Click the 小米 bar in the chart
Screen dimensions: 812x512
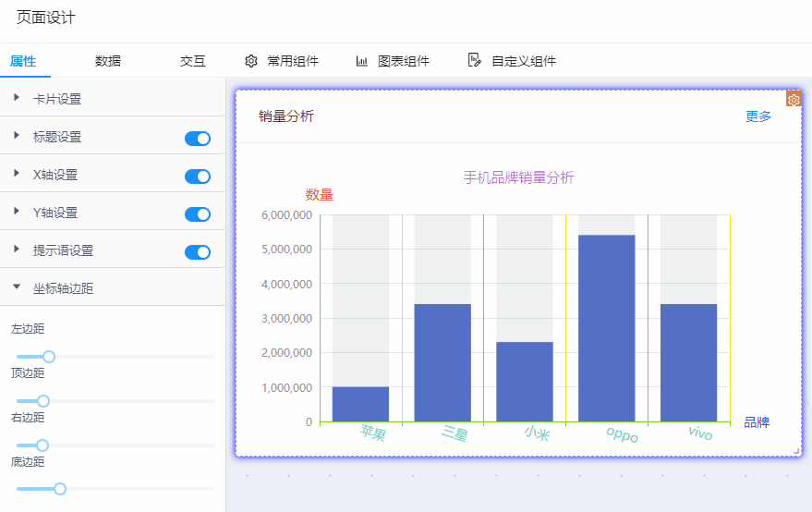525,382
